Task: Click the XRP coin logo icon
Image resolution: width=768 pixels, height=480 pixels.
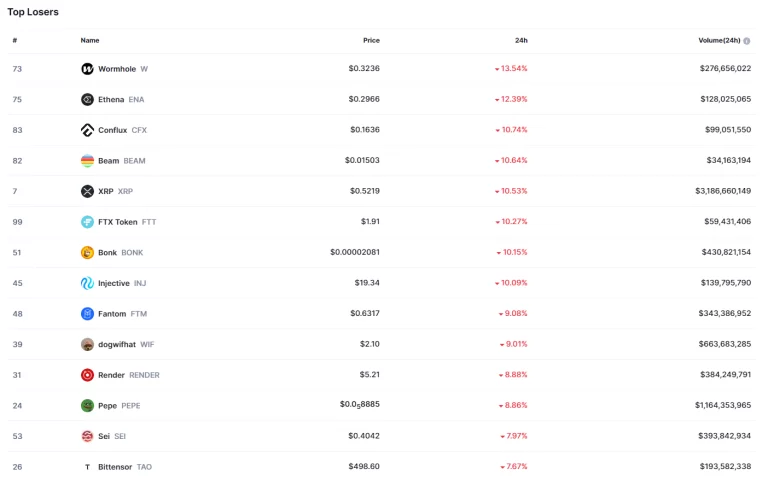Action: (x=87, y=191)
